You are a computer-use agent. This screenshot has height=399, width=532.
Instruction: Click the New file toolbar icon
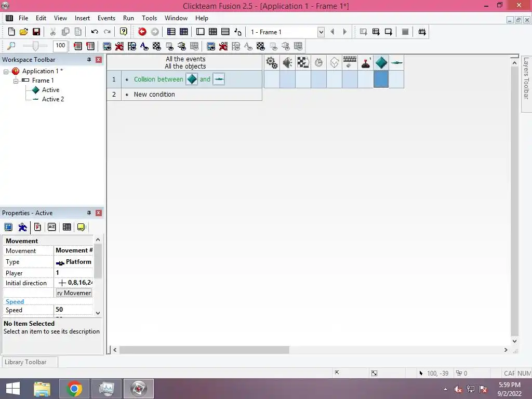11,32
